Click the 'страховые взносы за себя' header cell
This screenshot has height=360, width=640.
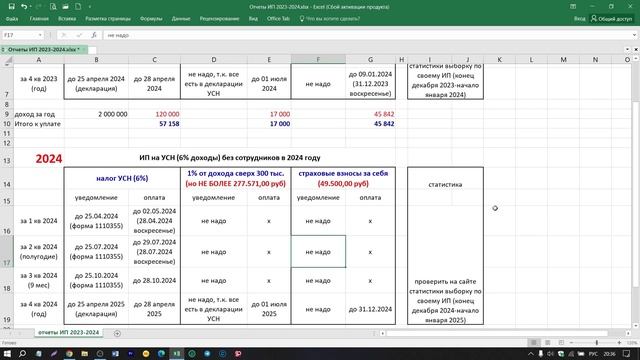[343, 178]
